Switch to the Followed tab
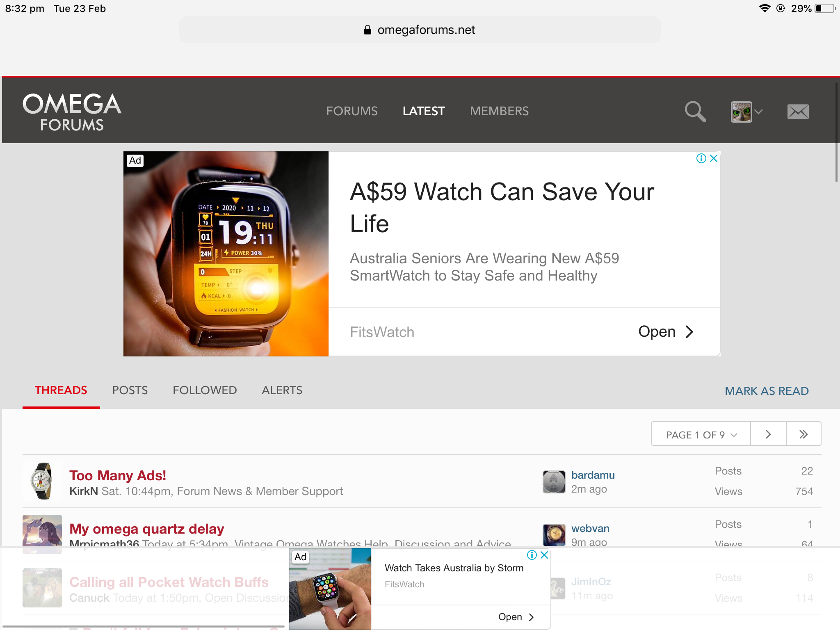 204,390
